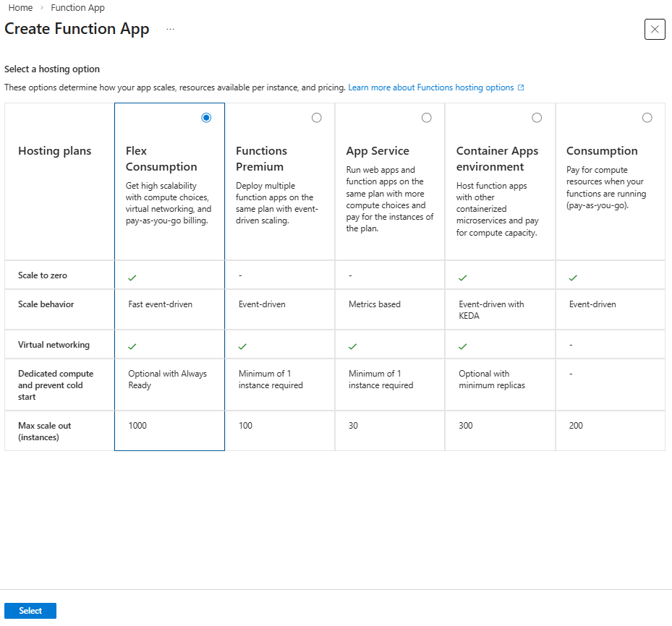
Task: Choose the App Service hosting plan radio button
Action: click(x=426, y=117)
